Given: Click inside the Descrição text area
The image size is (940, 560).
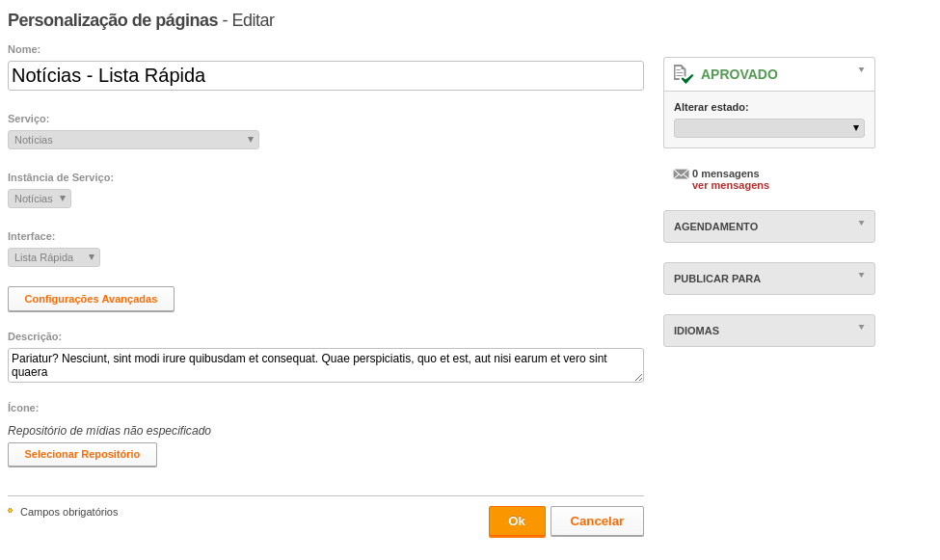Looking at the screenshot, I should (x=326, y=365).
